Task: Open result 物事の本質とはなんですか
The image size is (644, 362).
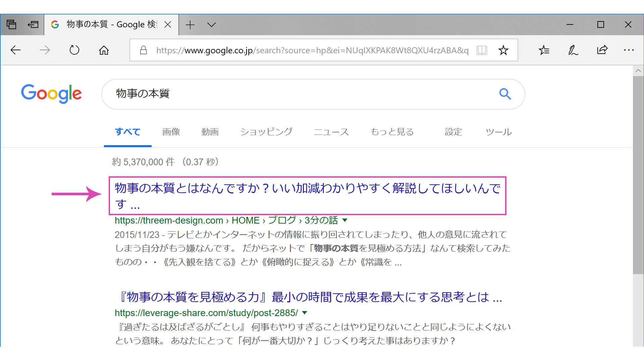Action: tap(308, 196)
